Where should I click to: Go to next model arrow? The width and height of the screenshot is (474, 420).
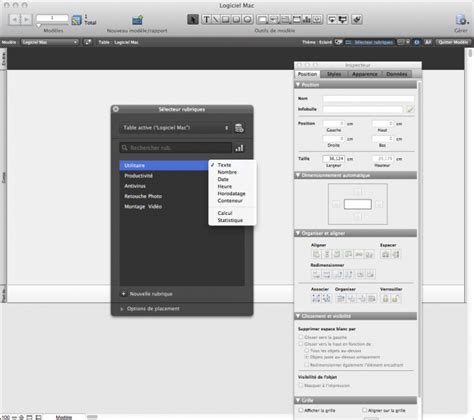(26, 20)
